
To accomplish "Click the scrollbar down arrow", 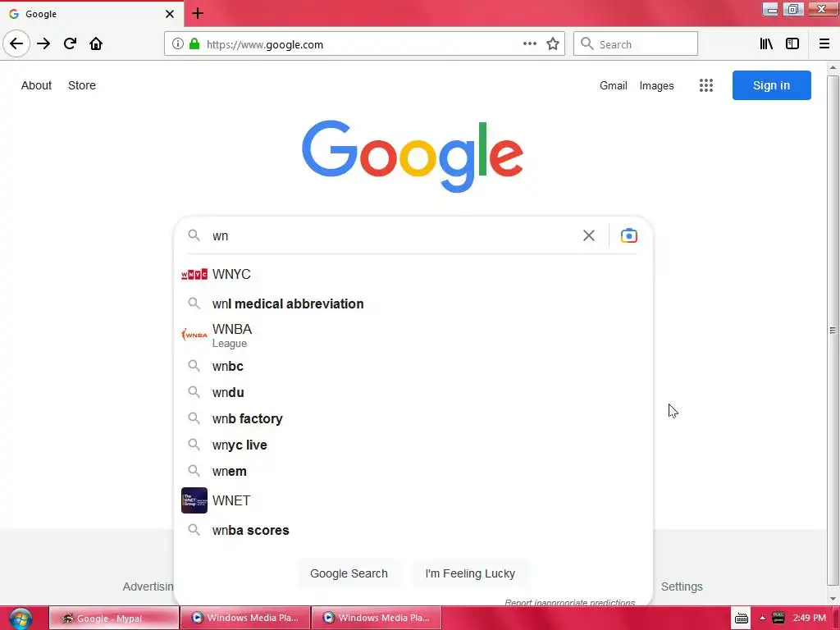I will 833,598.
